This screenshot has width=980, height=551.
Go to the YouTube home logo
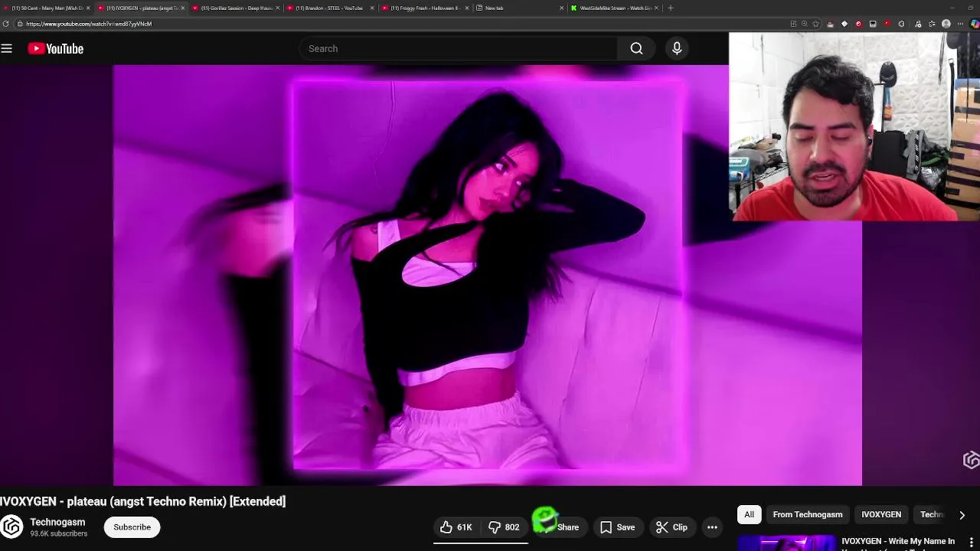tap(55, 48)
